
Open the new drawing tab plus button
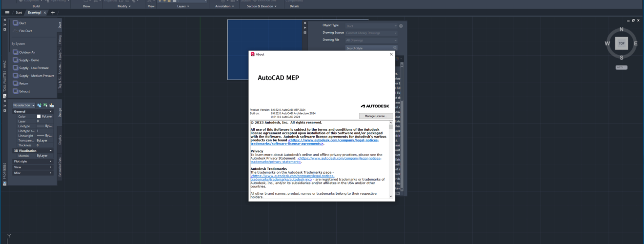53,12
